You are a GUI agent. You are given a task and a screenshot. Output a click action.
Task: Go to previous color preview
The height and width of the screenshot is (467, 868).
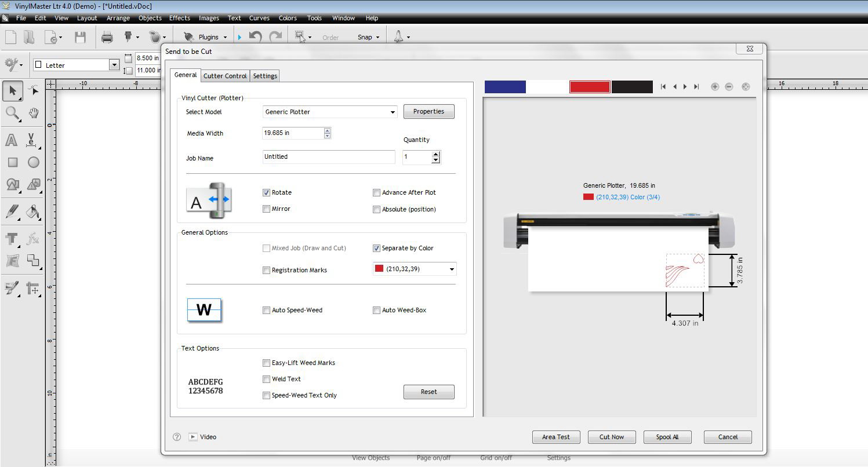(x=675, y=87)
